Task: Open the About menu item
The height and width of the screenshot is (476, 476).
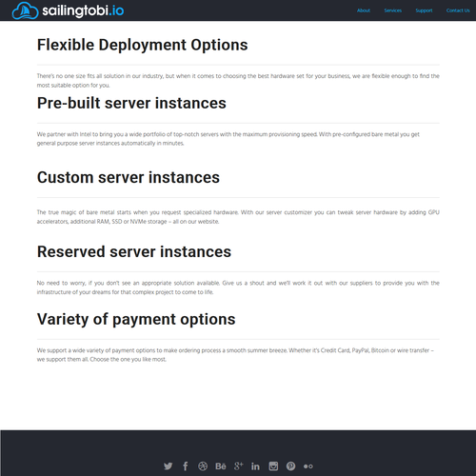Action: 364,10
